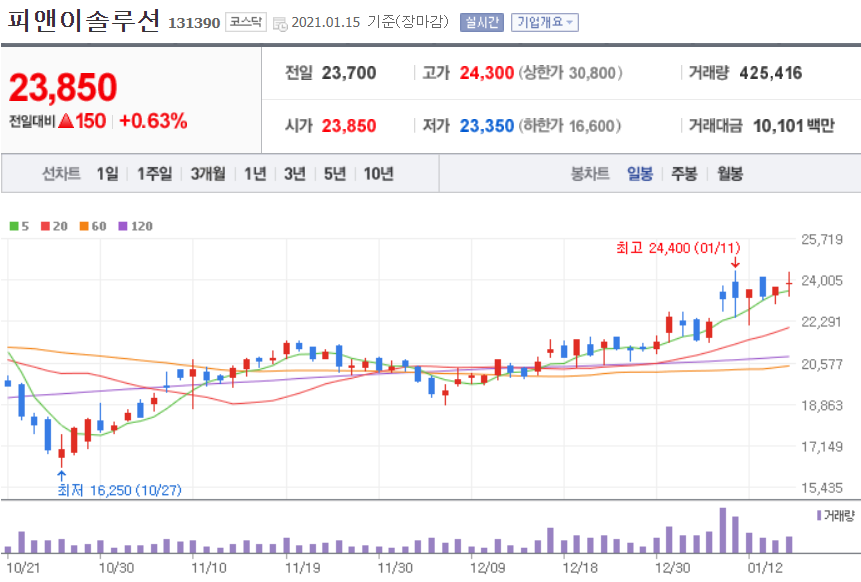The image size is (861, 582).
Task: Click the 10/30 date axis label
Action: point(116,568)
